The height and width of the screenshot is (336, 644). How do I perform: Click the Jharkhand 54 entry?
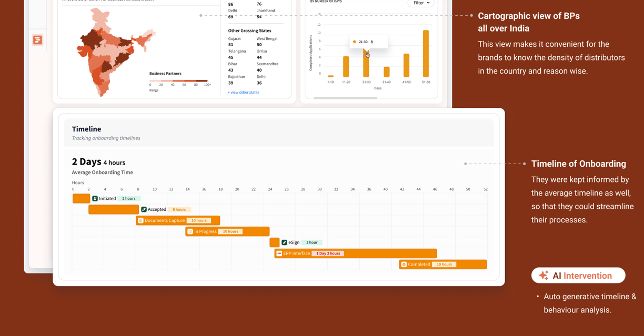(x=266, y=14)
